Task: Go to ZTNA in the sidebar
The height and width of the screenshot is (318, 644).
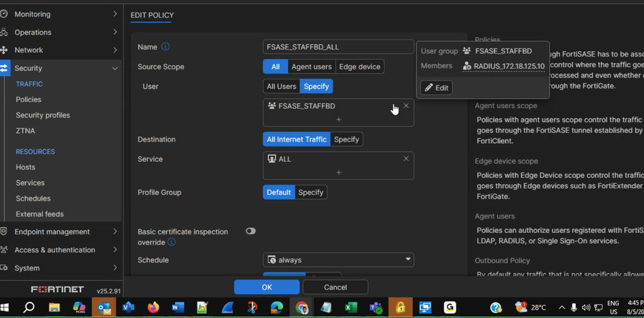Action: click(25, 131)
